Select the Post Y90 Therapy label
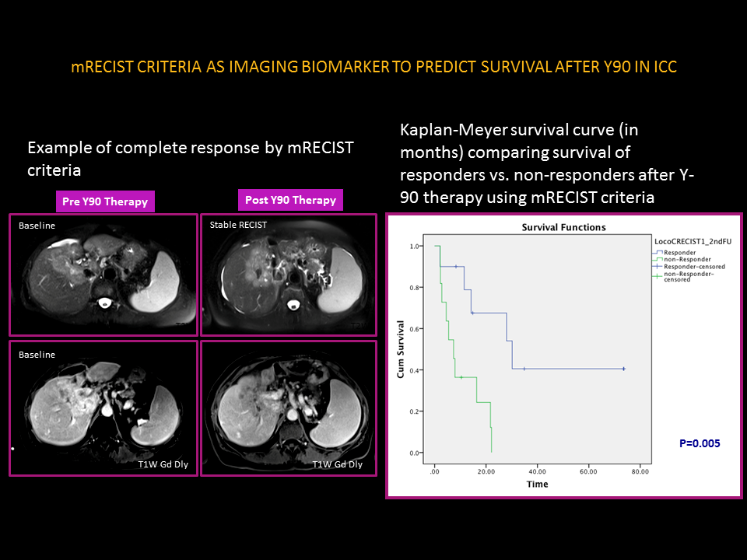747x560 pixels. 290,200
